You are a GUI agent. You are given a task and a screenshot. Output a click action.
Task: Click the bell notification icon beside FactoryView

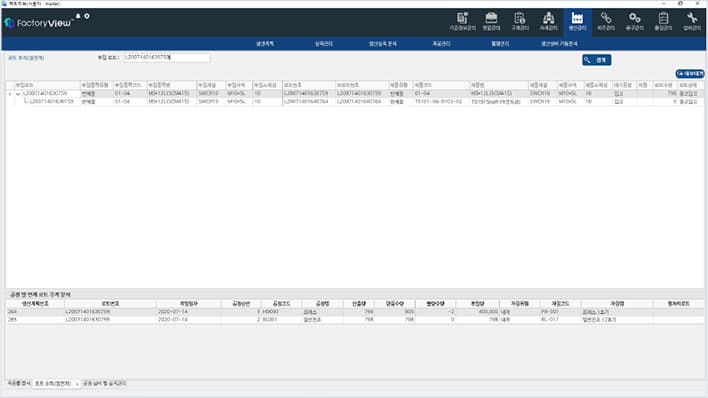coord(78,16)
